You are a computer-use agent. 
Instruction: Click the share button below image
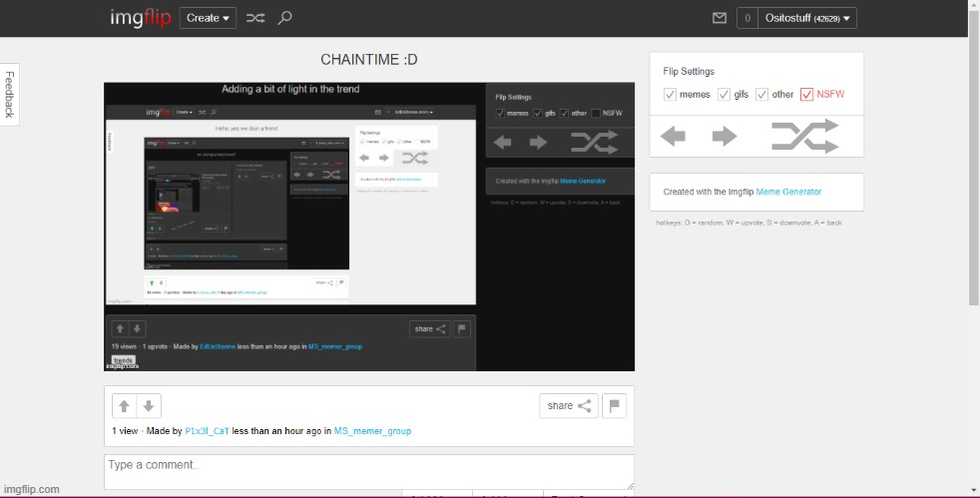[x=569, y=406]
